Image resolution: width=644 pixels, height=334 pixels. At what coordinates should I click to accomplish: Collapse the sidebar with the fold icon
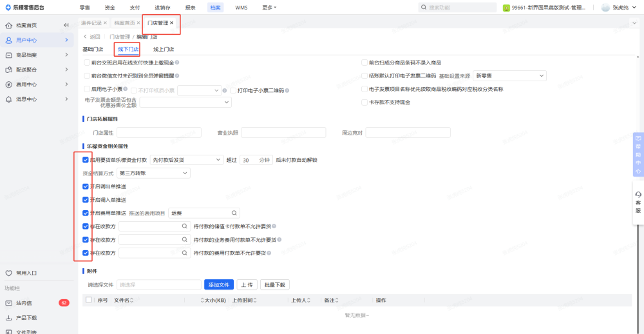(x=66, y=26)
